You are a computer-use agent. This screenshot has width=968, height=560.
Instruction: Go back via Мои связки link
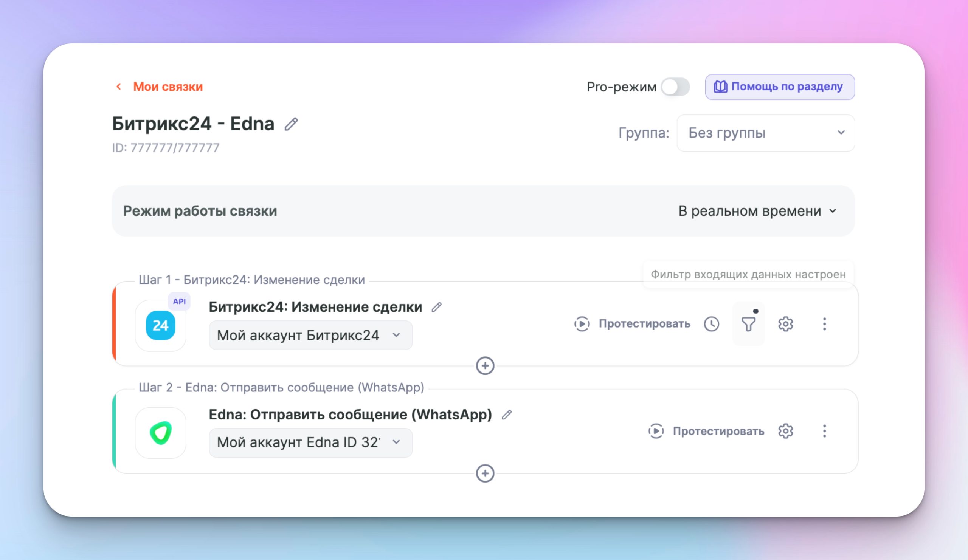click(x=167, y=87)
